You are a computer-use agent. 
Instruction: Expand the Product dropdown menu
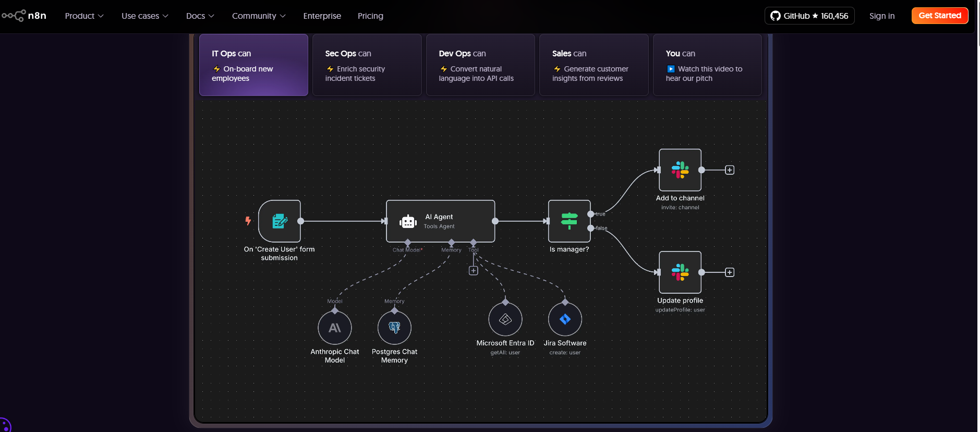84,16
